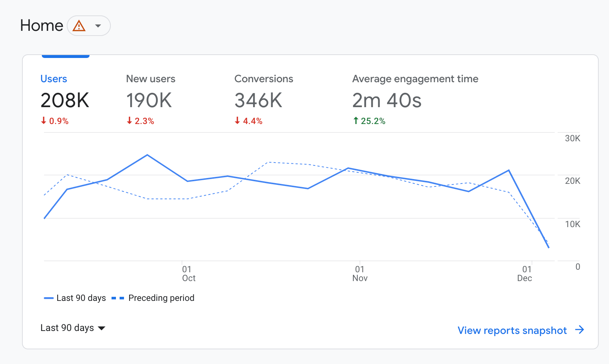
Task: Click the caret next to Last 90 days
Action: click(x=102, y=328)
